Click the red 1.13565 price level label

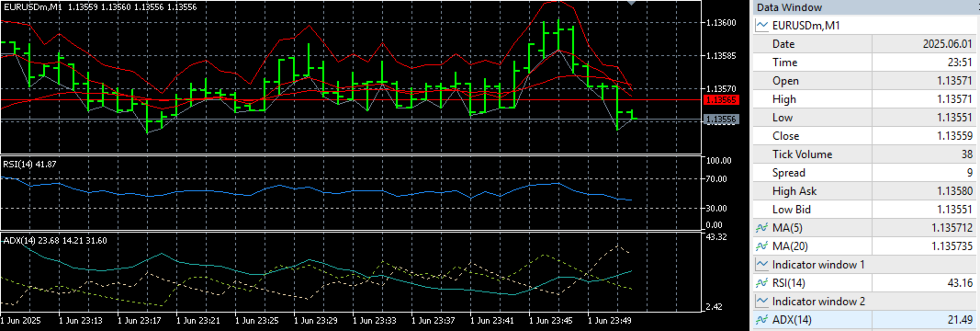tap(722, 100)
